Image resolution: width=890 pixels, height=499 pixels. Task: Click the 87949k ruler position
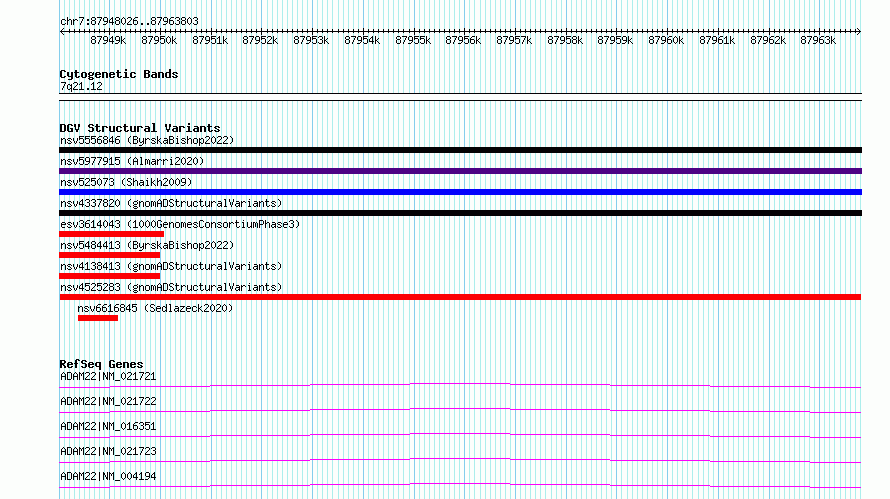(108, 40)
